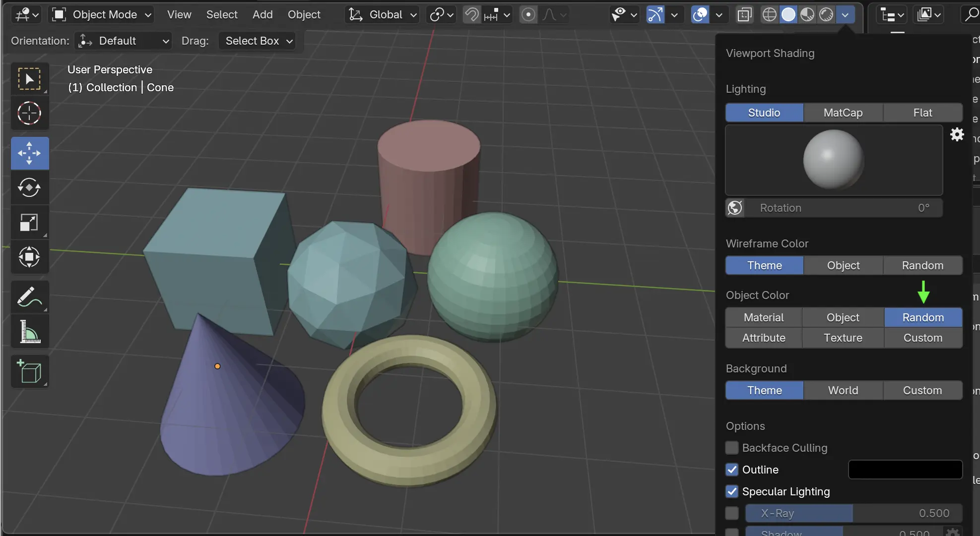Open the Object Mode dropdown
Screen dimensions: 980x536
coord(102,15)
